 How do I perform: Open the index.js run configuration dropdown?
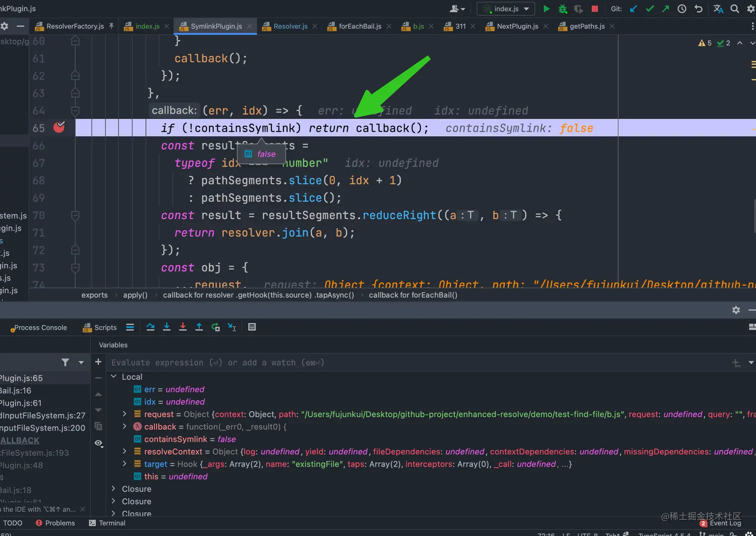click(506, 9)
